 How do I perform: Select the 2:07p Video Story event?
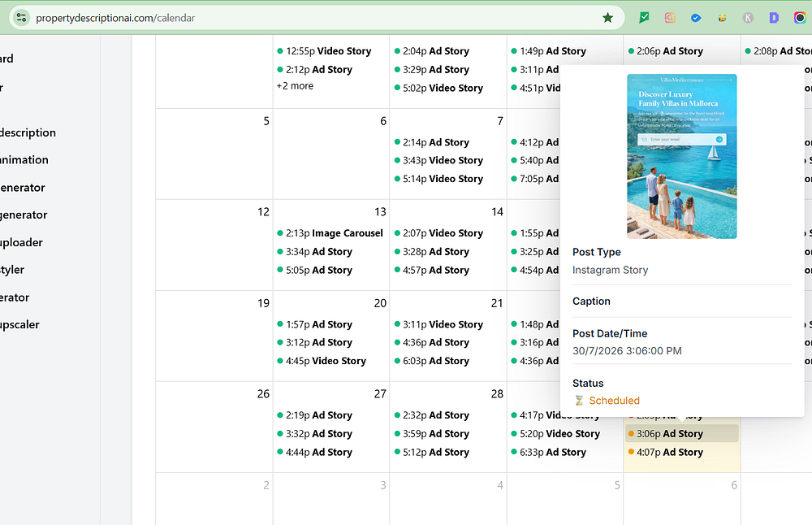(438, 233)
